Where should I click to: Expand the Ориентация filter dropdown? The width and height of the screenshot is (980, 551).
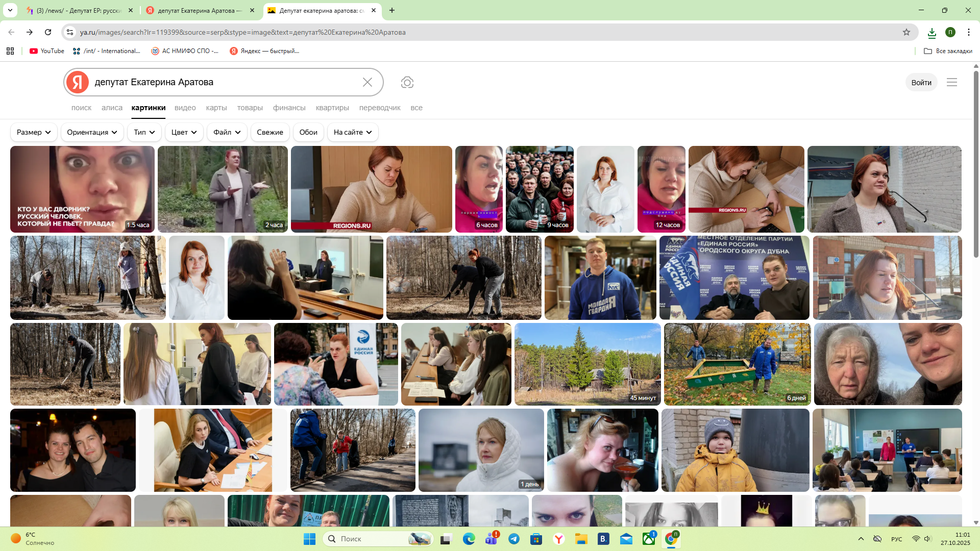pyautogui.click(x=92, y=132)
